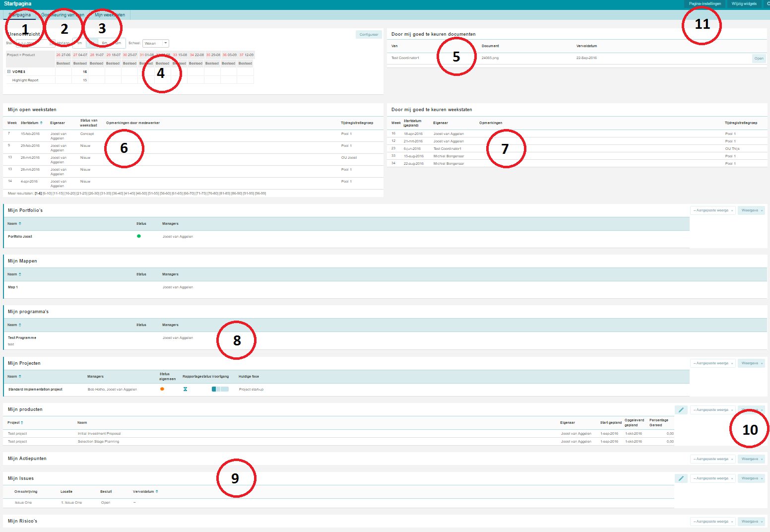Open the Schaal dropdown showing Weken

pos(156,43)
